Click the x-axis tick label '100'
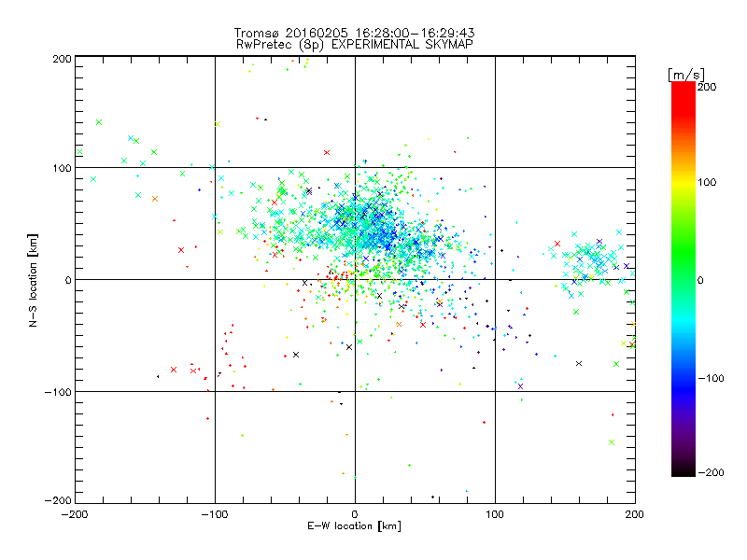This screenshot has width=747, height=560. click(x=495, y=515)
